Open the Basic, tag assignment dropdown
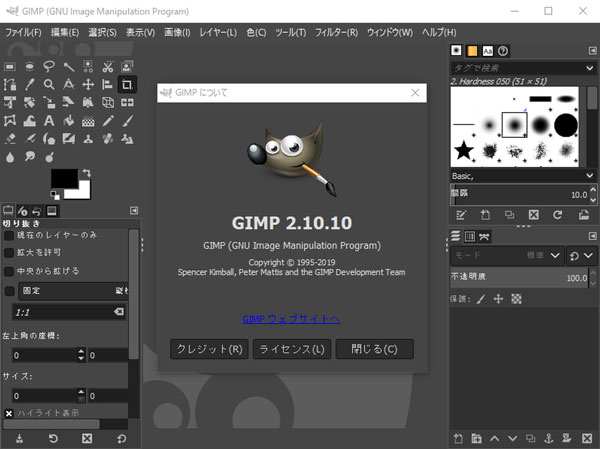The height and width of the screenshot is (449, 600). tap(589, 176)
